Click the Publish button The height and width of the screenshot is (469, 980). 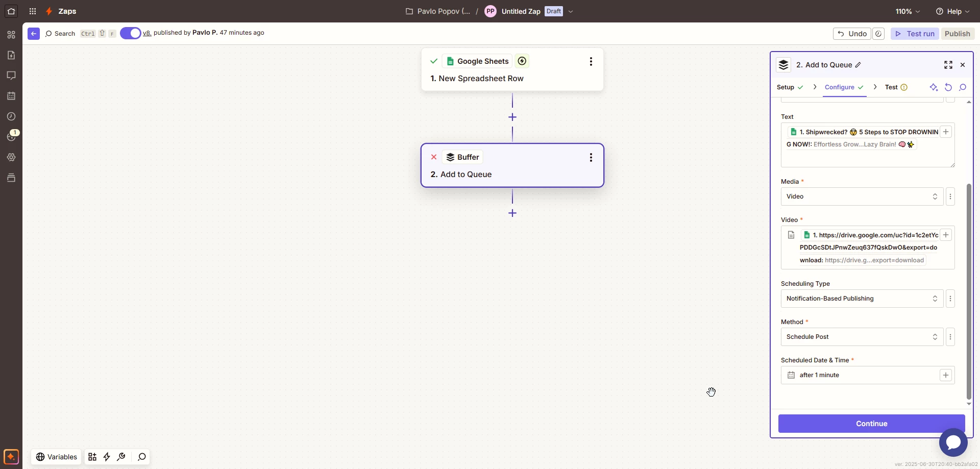(957, 34)
